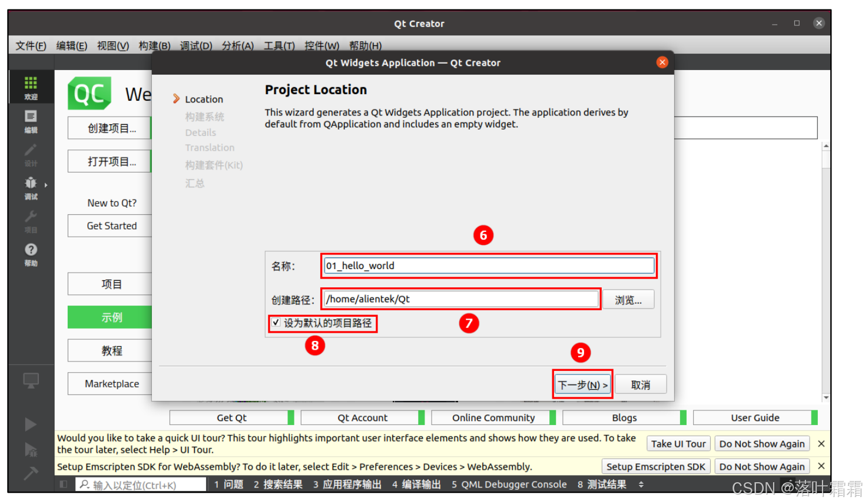Open the Debug menu
This screenshot has width=865, height=504.
196,45
